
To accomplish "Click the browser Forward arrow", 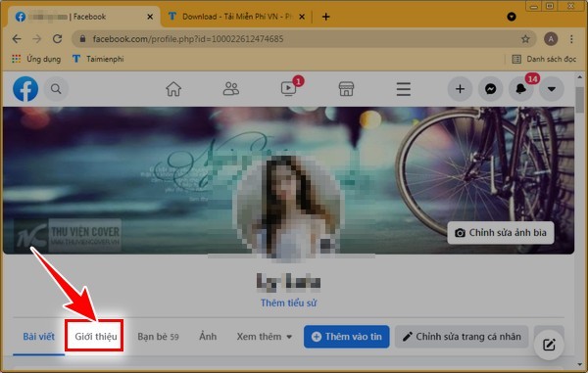I will pyautogui.click(x=37, y=39).
